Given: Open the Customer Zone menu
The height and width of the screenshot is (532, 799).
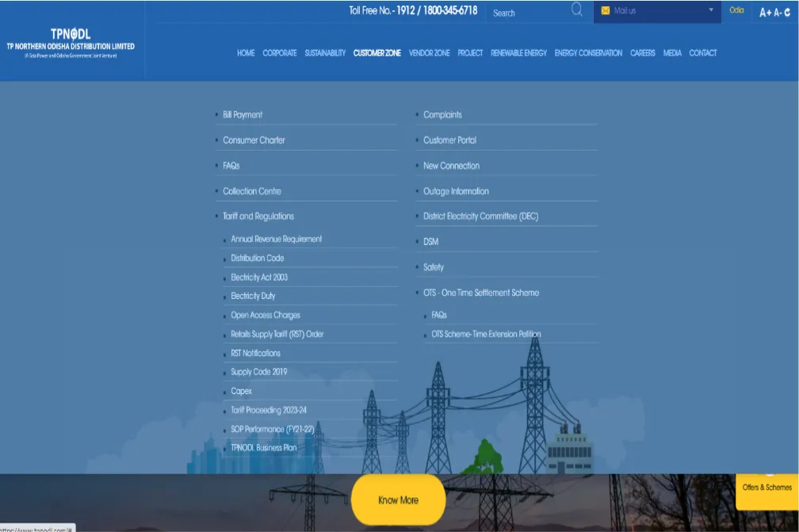Looking at the screenshot, I should [x=377, y=53].
